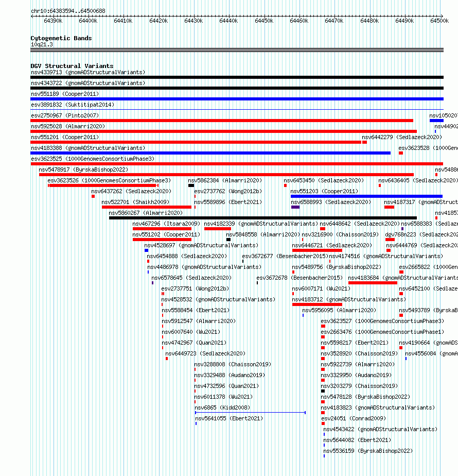This screenshot has width=458, height=476.
Task: Click nsv5641055 (Ebert2021) label
Action: tap(229, 419)
